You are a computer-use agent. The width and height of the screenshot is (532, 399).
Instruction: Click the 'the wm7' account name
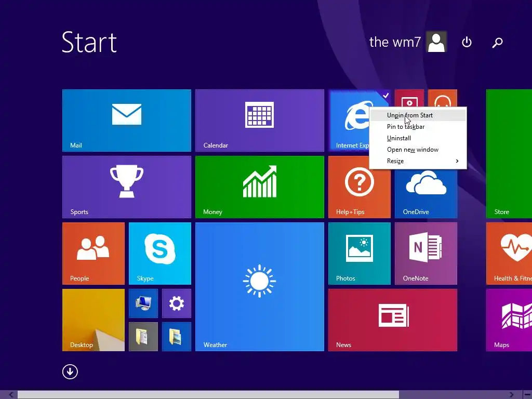click(395, 42)
